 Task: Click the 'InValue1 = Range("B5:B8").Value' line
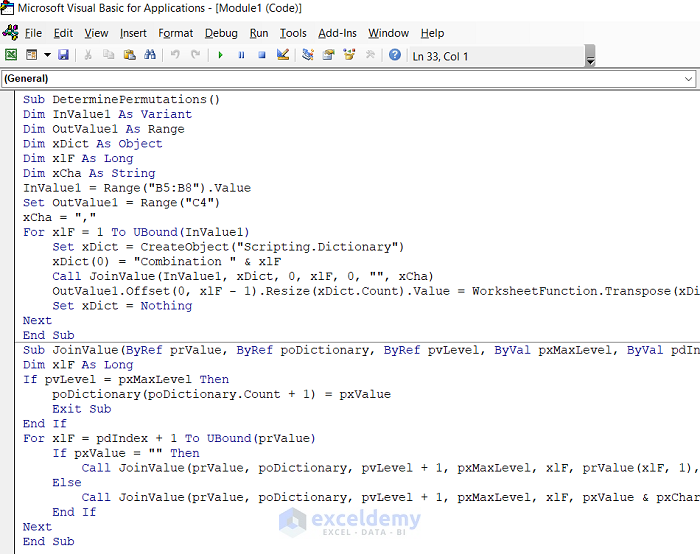click(x=137, y=187)
